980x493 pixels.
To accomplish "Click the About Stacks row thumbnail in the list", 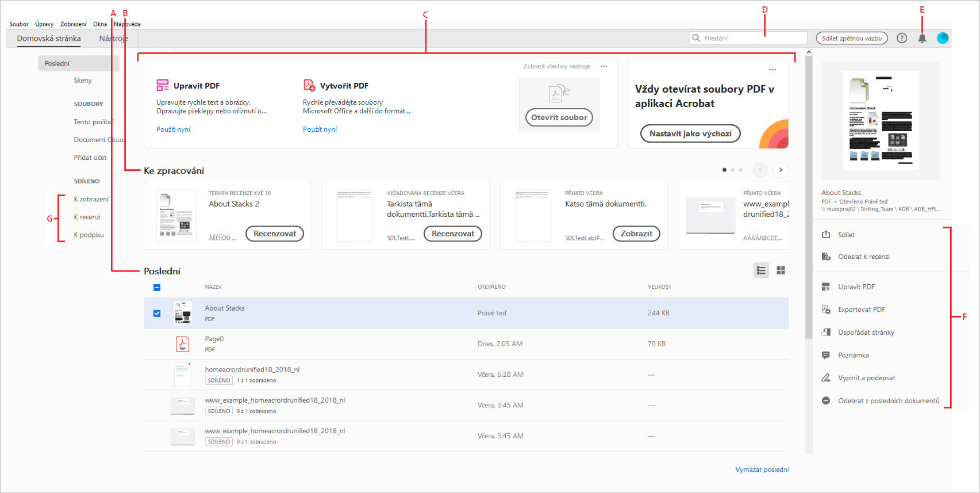I will coord(183,313).
